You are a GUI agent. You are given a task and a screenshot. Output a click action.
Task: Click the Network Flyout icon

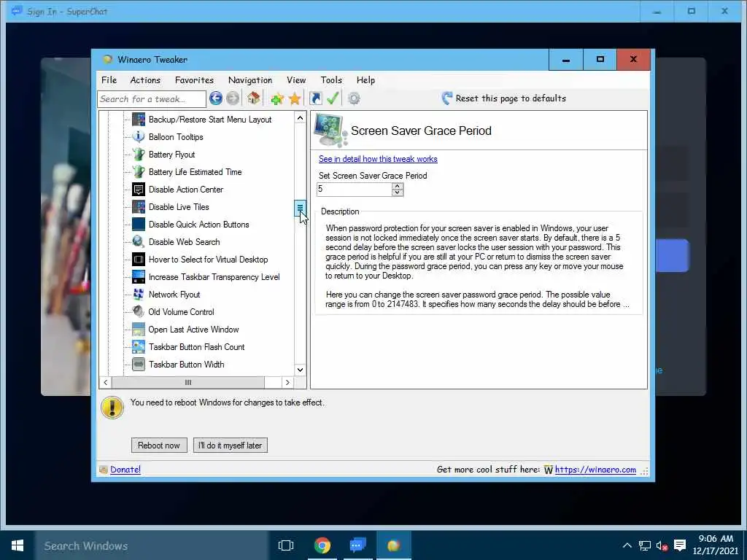tap(138, 295)
